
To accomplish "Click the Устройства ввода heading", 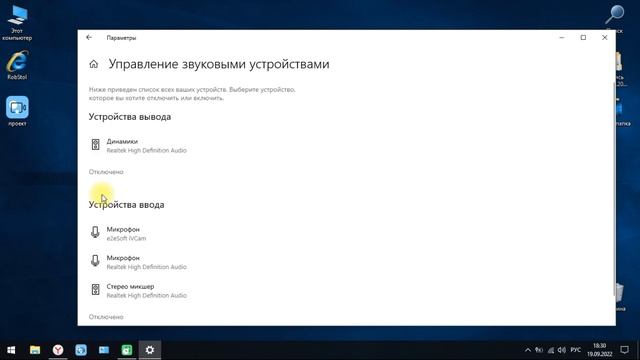I will pos(127,205).
